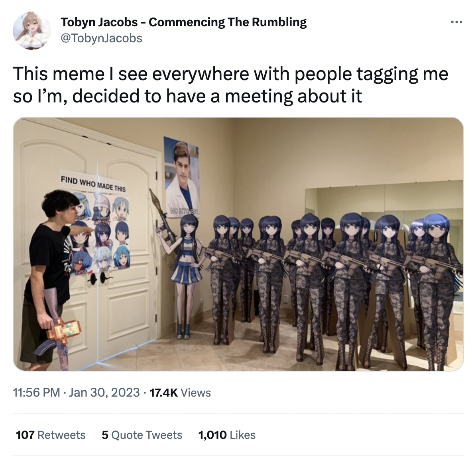Viewport: 476px width, 456px height.
Task: Click the display name Tobyn Jacobs - Commencing The Rumbling
Action: pyautogui.click(x=184, y=22)
